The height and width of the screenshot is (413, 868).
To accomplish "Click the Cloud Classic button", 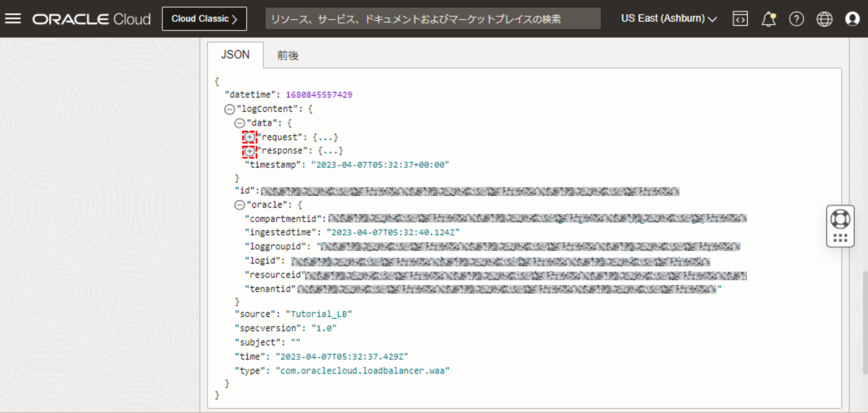I will (204, 19).
